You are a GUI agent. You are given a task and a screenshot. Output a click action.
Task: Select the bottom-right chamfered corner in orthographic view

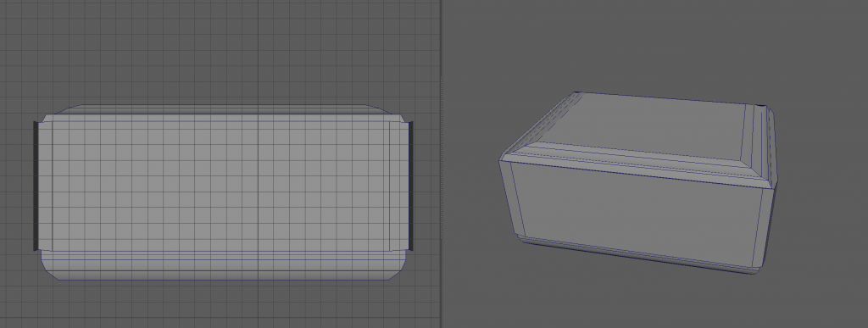click(x=398, y=271)
